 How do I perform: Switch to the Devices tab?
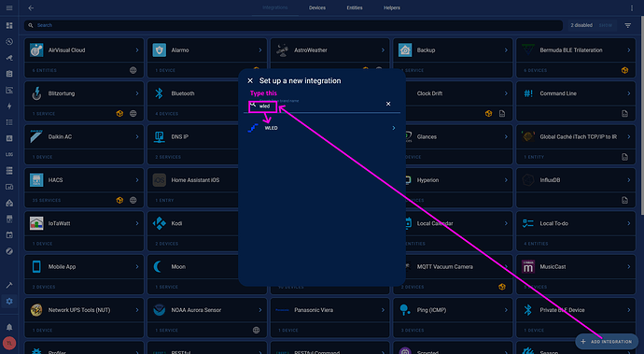coord(317,7)
